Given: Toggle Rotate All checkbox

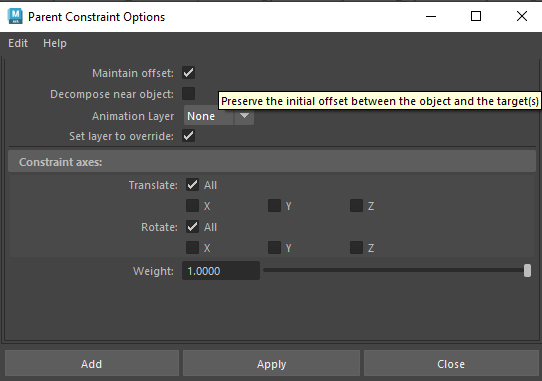Looking at the screenshot, I should pos(192,227).
